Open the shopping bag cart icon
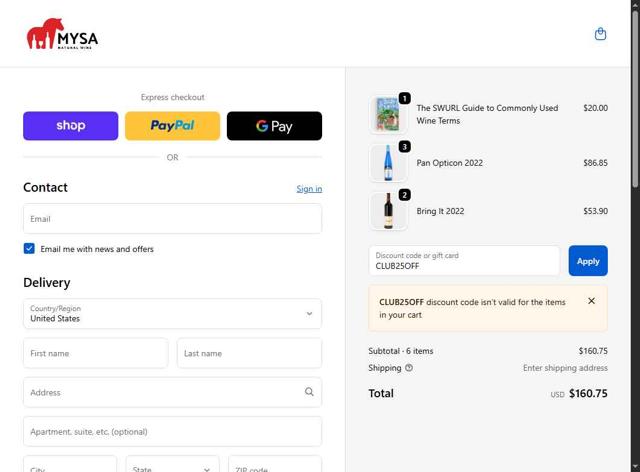 tap(600, 34)
